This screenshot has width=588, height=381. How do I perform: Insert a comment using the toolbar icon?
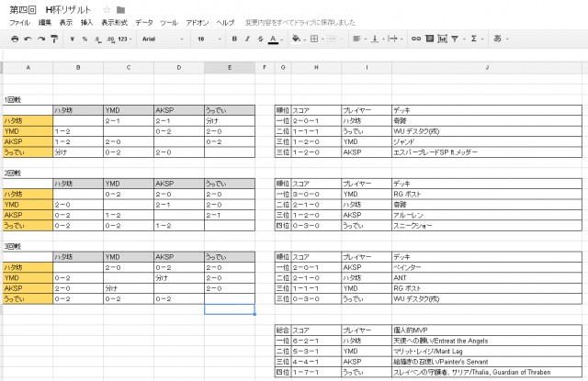coord(429,39)
